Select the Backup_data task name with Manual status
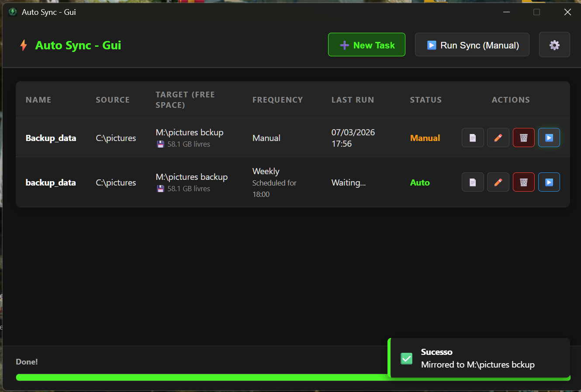Viewport: 581px width, 392px height. [x=51, y=138]
